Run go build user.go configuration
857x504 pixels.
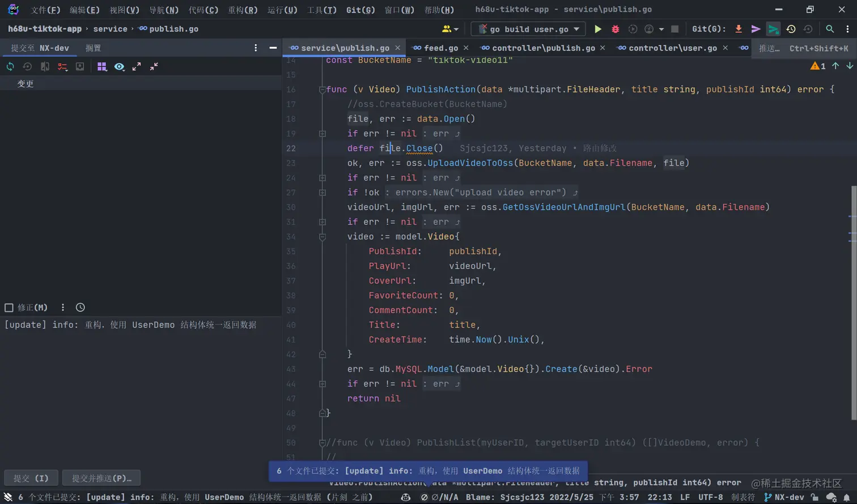(597, 29)
